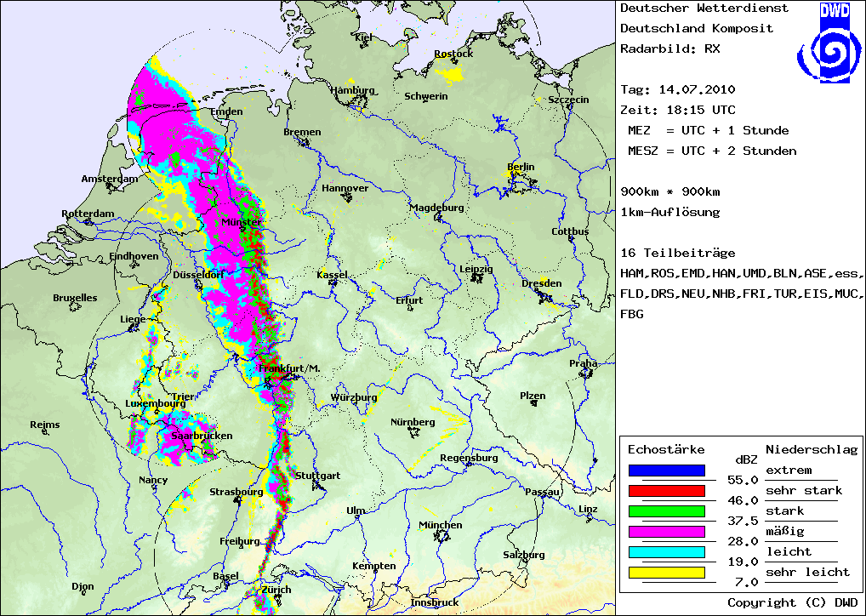
Task: Select the blue 'extrem' legend swatch
Action: tap(666, 471)
